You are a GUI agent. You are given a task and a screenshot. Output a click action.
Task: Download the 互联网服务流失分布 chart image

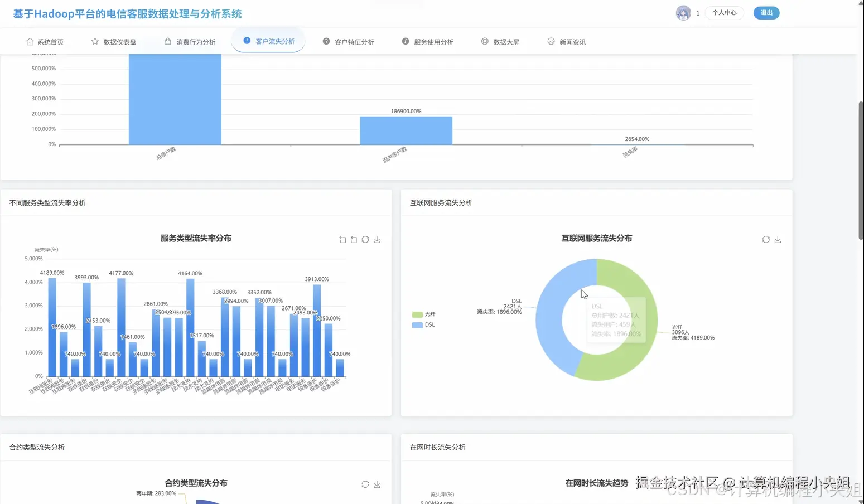point(778,239)
